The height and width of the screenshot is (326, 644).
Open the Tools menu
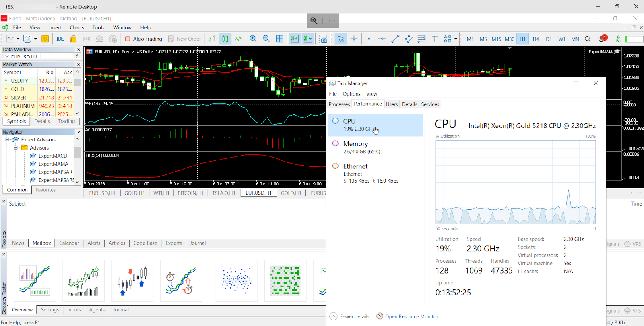point(98,27)
